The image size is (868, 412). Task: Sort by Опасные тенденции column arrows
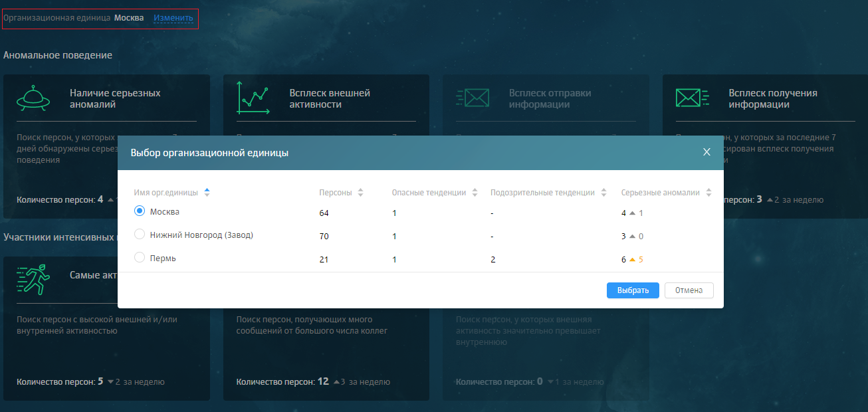pos(475,193)
